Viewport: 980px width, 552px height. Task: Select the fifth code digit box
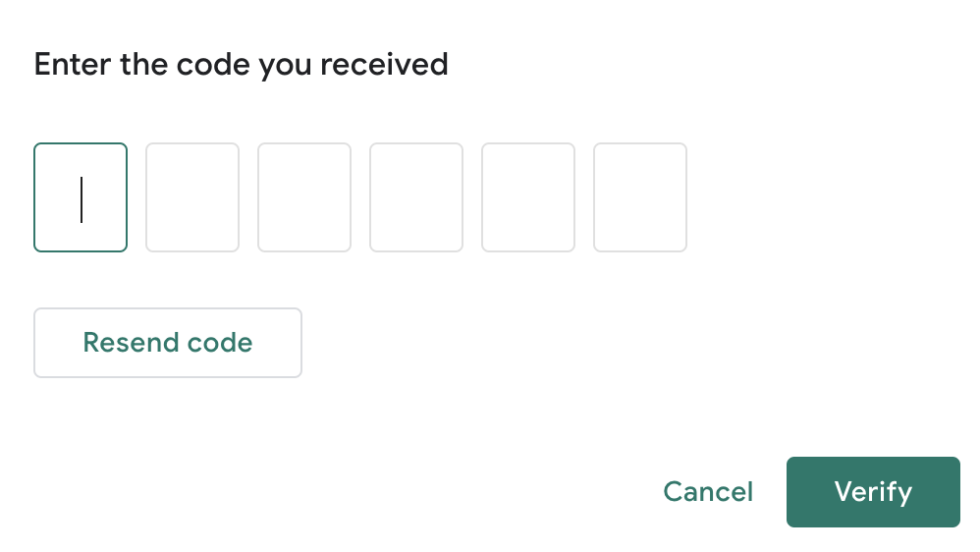click(x=528, y=197)
